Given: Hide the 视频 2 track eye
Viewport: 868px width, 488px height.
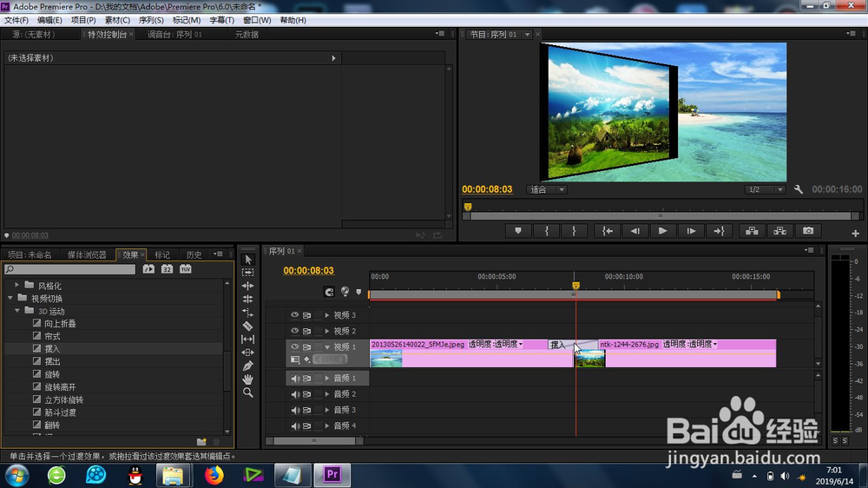Looking at the screenshot, I should pos(294,331).
